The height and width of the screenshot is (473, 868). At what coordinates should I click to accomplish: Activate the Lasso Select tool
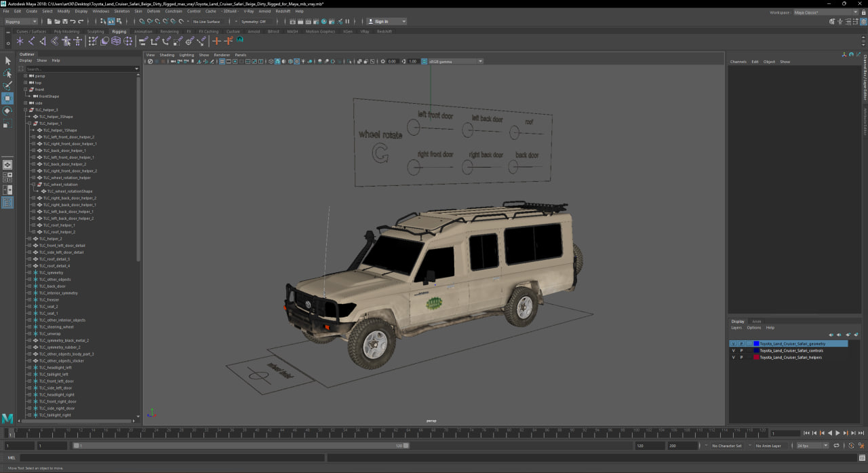(7, 73)
